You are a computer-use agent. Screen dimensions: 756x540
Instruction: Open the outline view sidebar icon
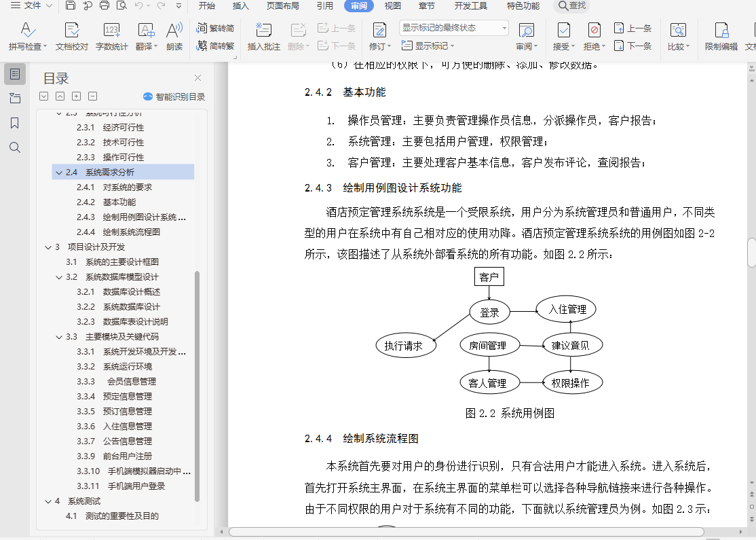coord(15,74)
